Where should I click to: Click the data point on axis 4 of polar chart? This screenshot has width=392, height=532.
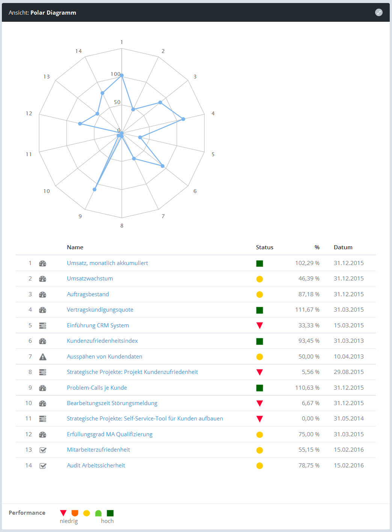(x=183, y=119)
